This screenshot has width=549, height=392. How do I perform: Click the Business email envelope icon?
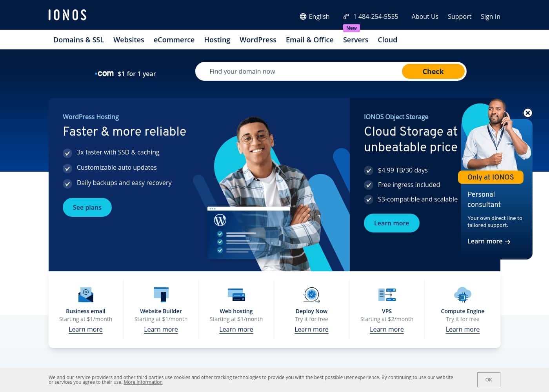coord(85,294)
